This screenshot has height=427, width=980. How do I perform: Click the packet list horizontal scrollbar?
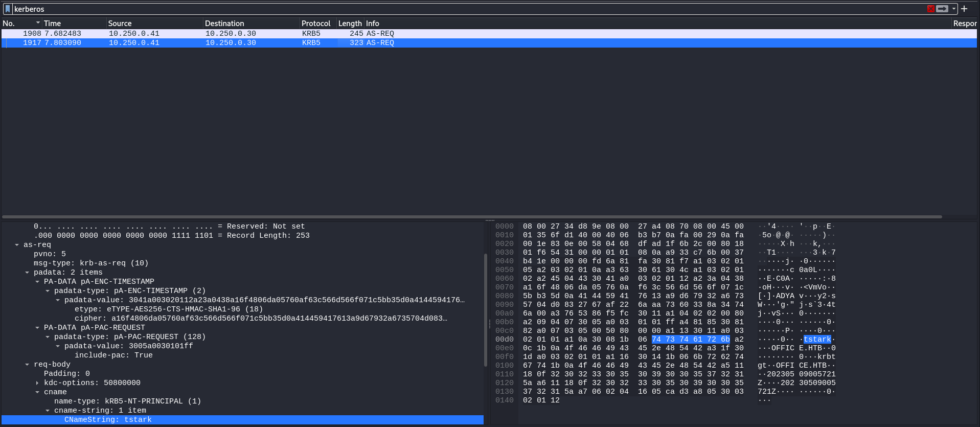tap(472, 217)
